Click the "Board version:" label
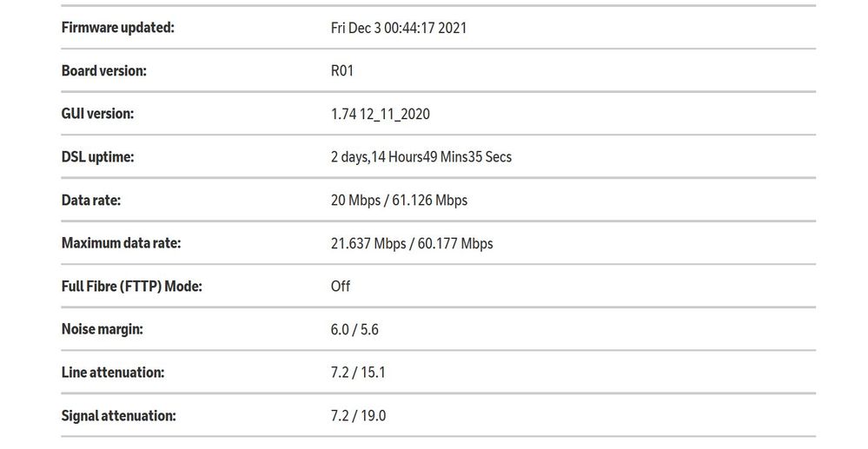868x449 pixels. tap(103, 71)
